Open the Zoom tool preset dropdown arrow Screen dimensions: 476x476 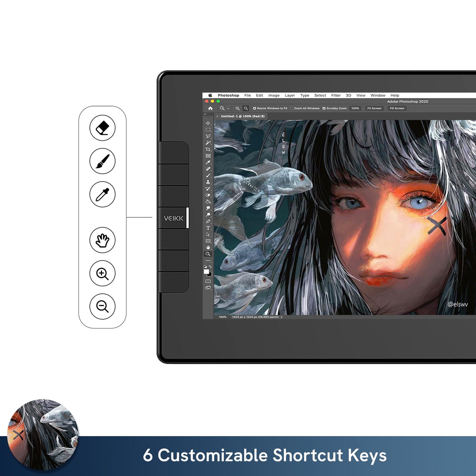click(228, 108)
